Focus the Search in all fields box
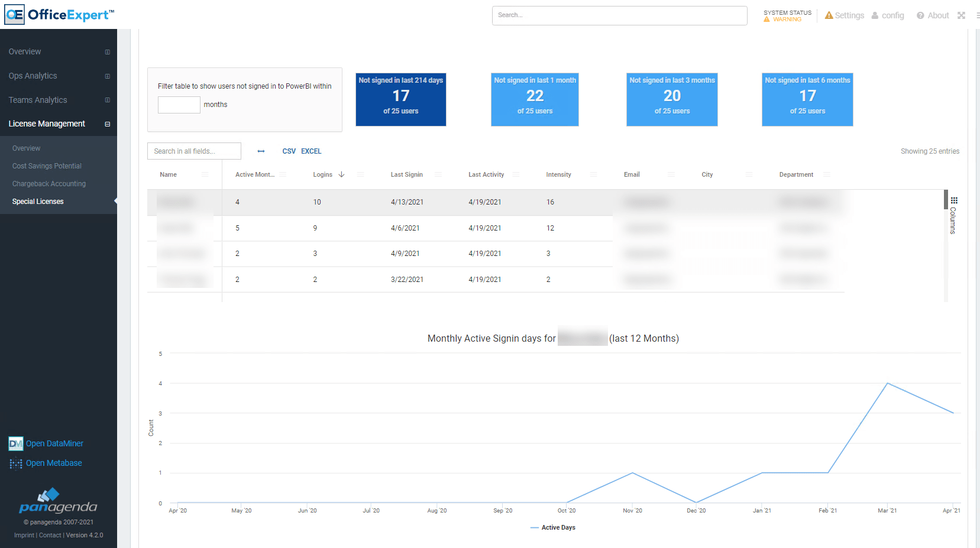 pos(194,151)
